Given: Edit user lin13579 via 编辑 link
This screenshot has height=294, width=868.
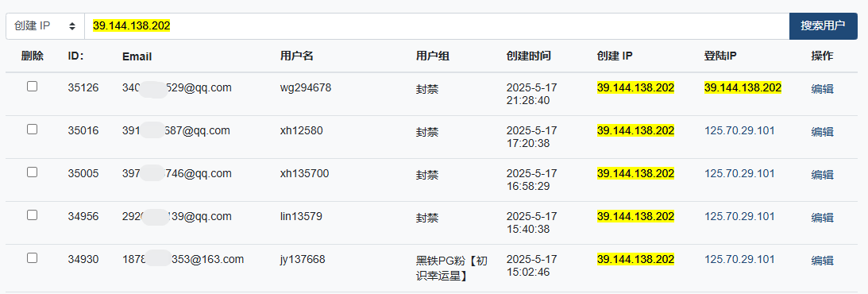Looking at the screenshot, I should tap(822, 218).
